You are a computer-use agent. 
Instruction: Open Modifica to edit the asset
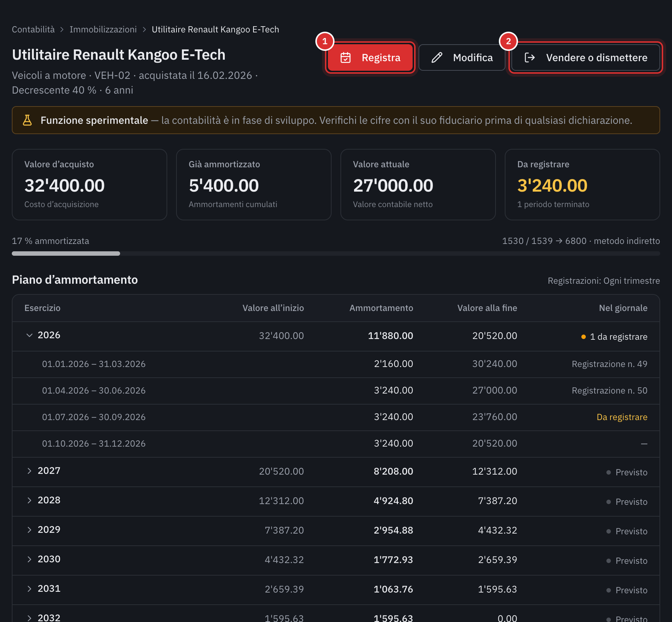coord(462,57)
